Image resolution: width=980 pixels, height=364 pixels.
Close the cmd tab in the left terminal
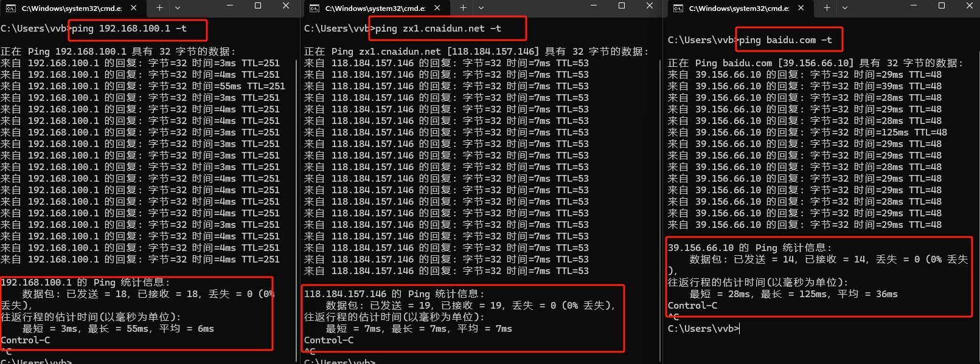click(x=134, y=8)
